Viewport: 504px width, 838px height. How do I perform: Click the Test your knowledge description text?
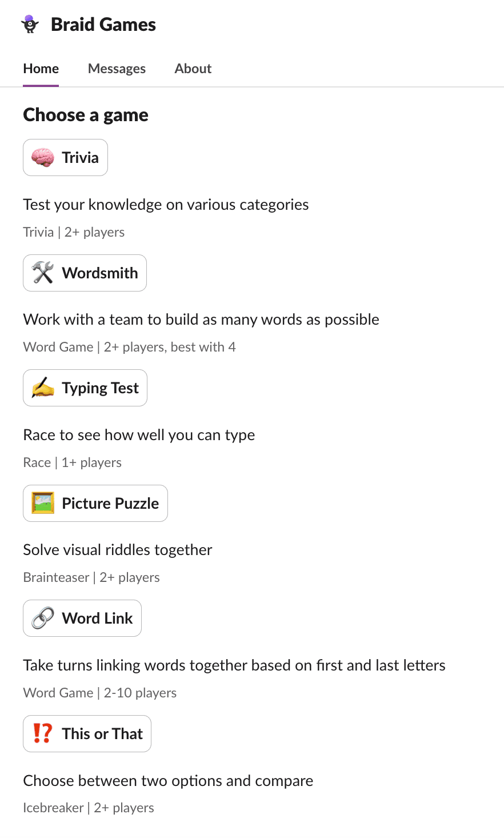(166, 205)
